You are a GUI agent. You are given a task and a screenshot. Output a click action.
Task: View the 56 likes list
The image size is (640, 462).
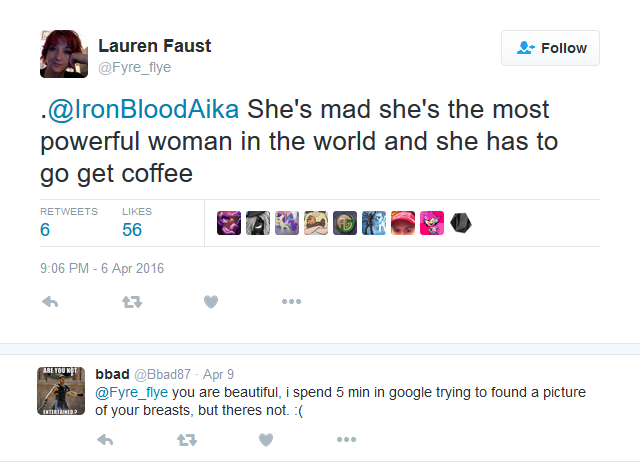132,229
